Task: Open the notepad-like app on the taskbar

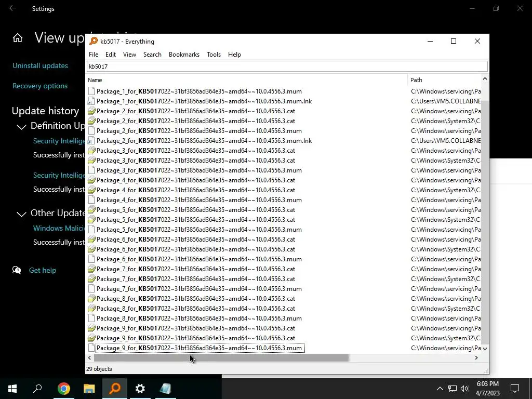Action: [x=166, y=389]
